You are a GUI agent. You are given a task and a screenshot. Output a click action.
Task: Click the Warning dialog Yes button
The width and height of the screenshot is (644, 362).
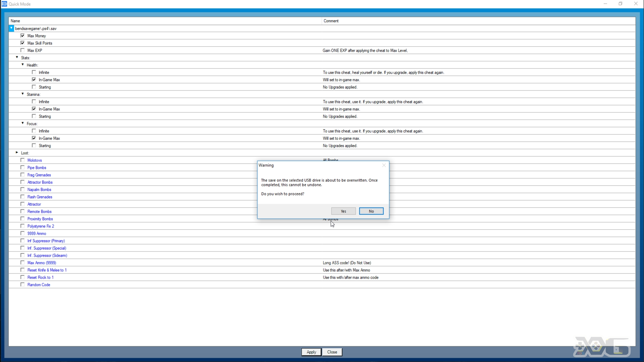[343, 211]
